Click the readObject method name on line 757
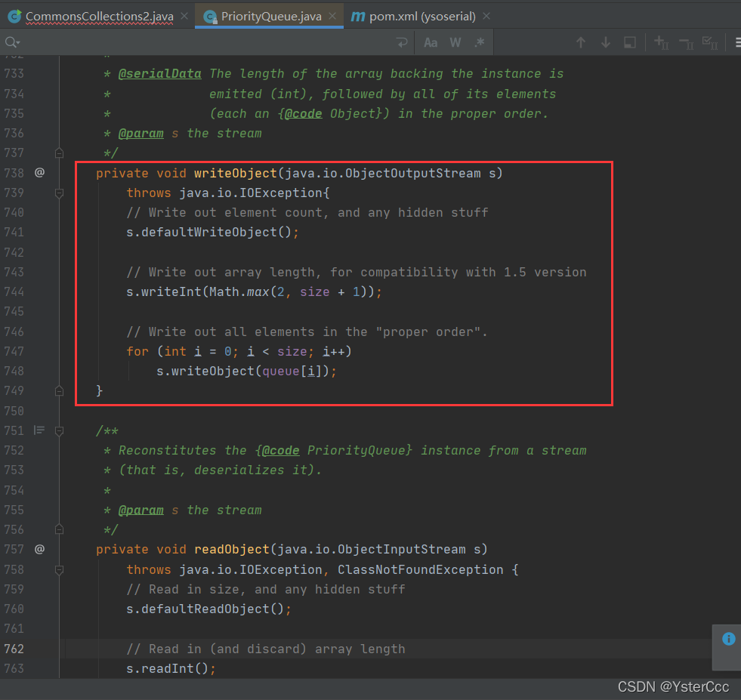This screenshot has width=741, height=700. 232,549
